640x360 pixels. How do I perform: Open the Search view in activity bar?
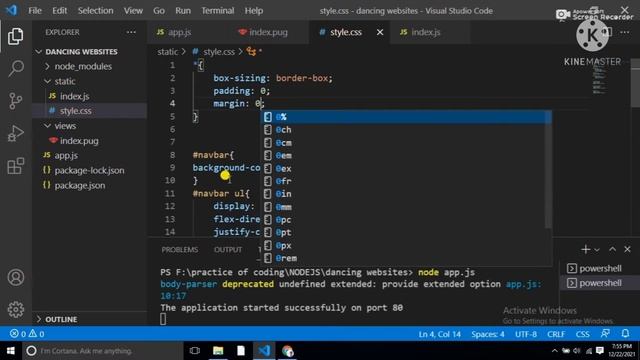tap(16, 68)
